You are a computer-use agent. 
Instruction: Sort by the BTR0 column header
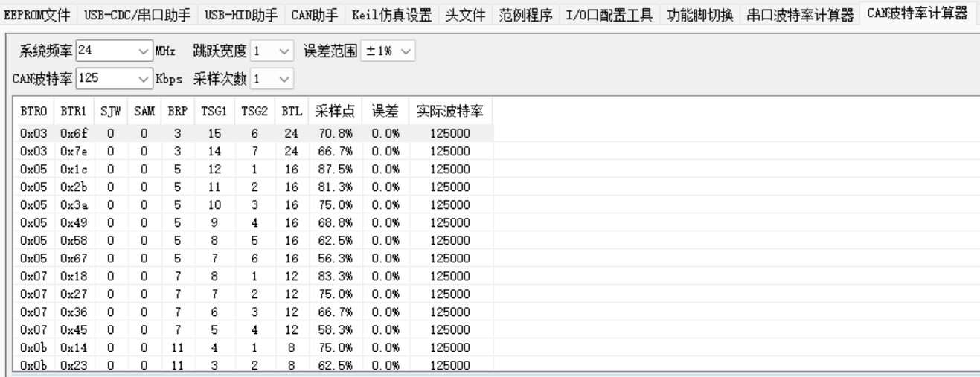pyautogui.click(x=35, y=112)
